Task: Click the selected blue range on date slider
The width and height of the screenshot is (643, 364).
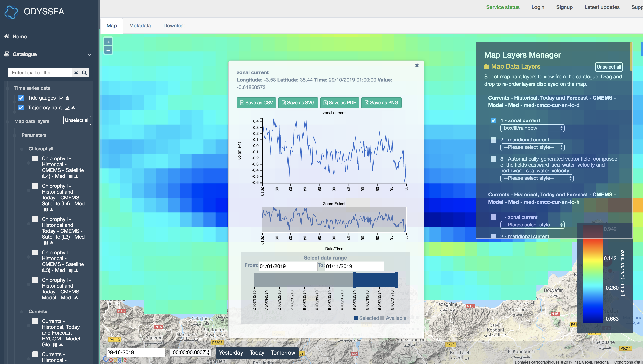Action: [x=375, y=280]
